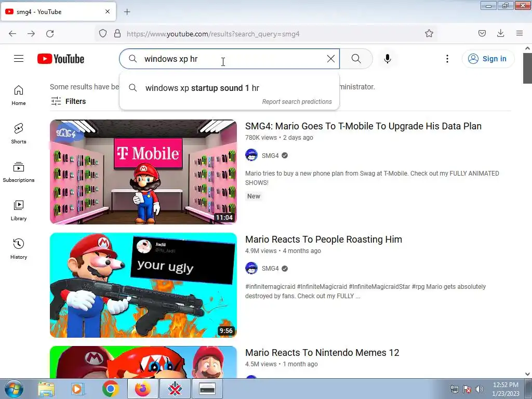532x399 pixels.
Task: Open the Filters options
Action: (x=69, y=101)
